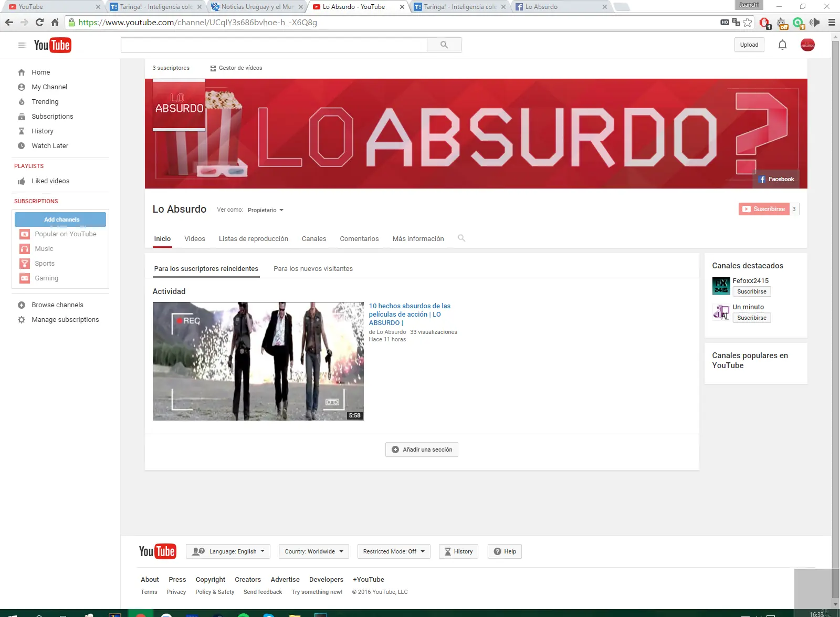Image resolution: width=840 pixels, height=617 pixels.
Task: Play the action movie video thumbnail
Action: point(258,361)
